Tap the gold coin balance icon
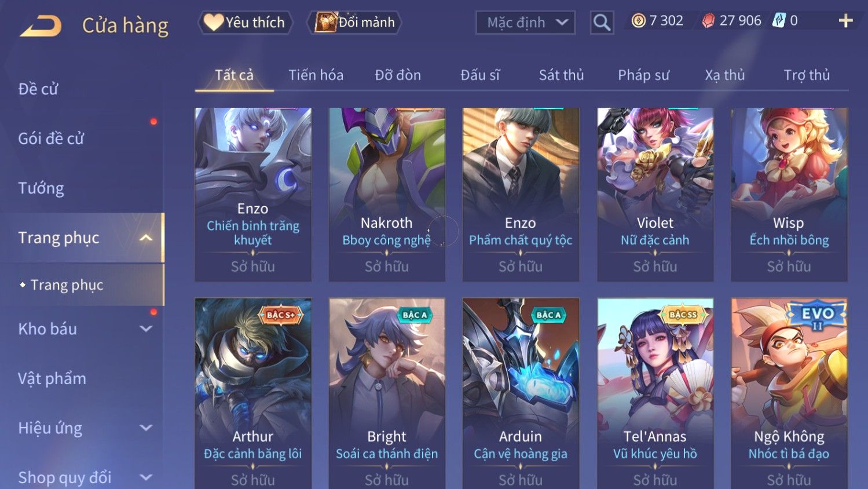Screen dimensions: 868x489 tap(638, 21)
